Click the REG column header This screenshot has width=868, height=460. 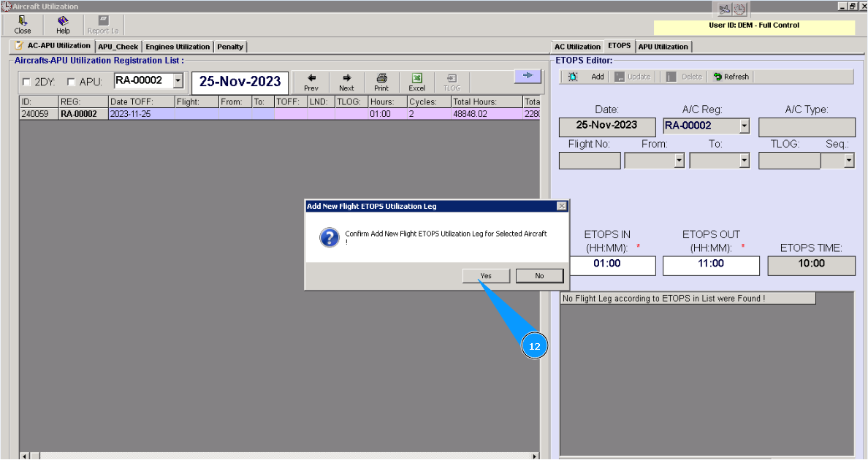pyautogui.click(x=83, y=101)
